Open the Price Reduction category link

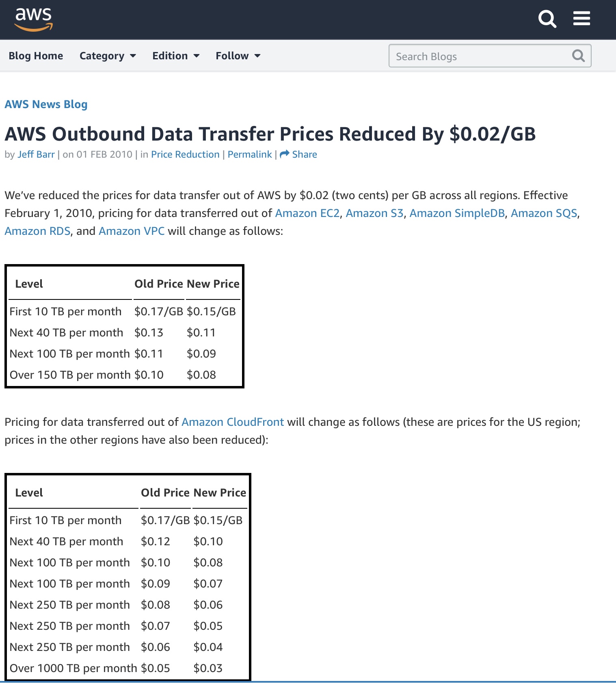coord(185,154)
